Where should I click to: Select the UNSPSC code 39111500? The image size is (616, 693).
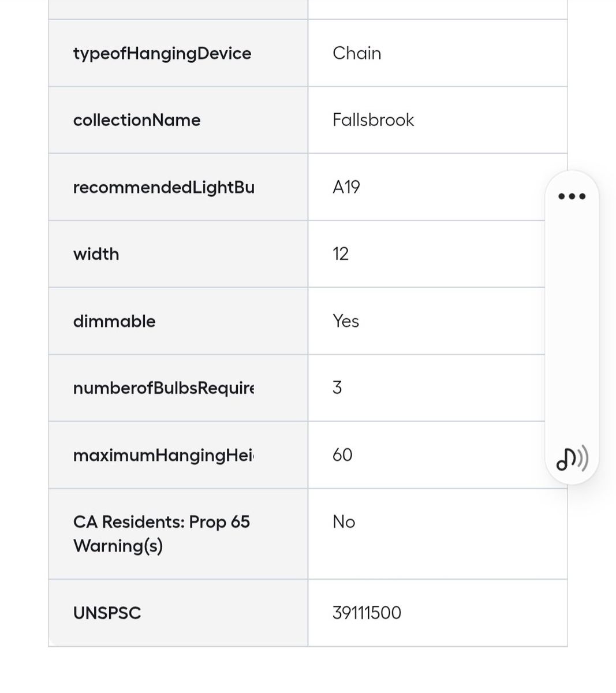click(x=367, y=613)
